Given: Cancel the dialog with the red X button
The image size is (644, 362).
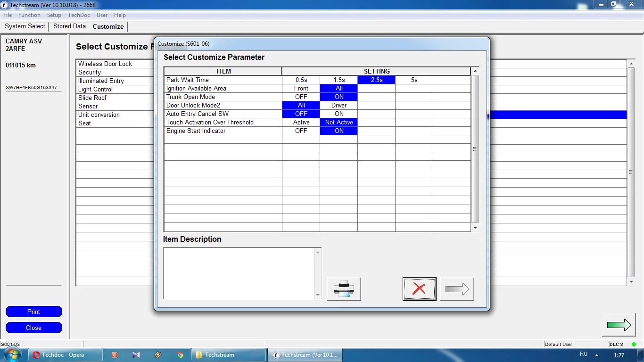Looking at the screenshot, I should point(419,288).
